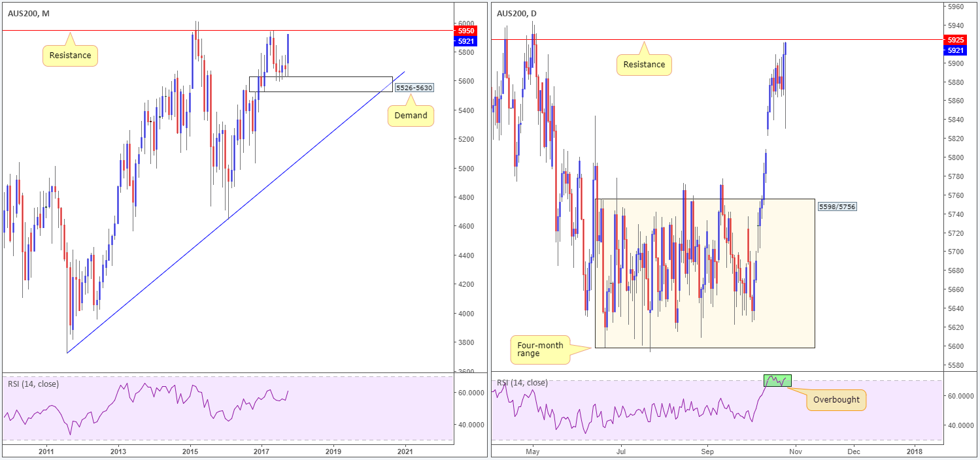This screenshot has height=460, width=980.
Task: Click the 5860 price level on daily axis
Action: pyautogui.click(x=956, y=101)
